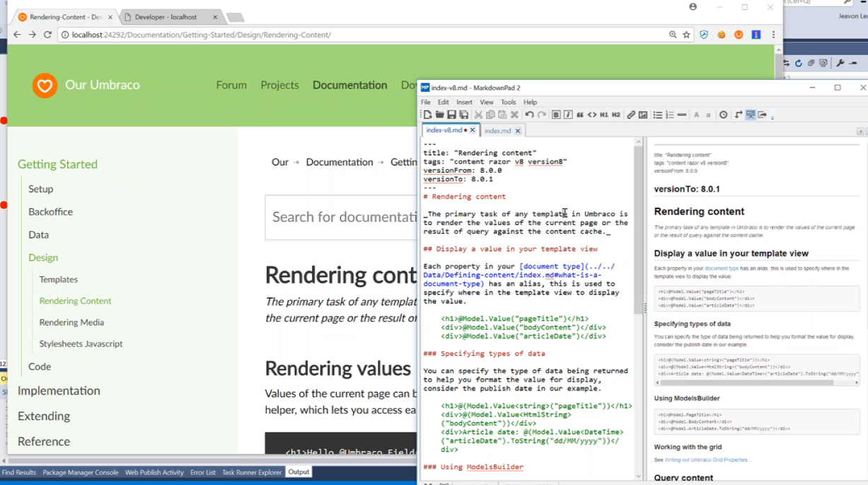Insert a numbered list in MarkdownPad
This screenshot has height=485, width=868.
pyautogui.click(x=670, y=115)
